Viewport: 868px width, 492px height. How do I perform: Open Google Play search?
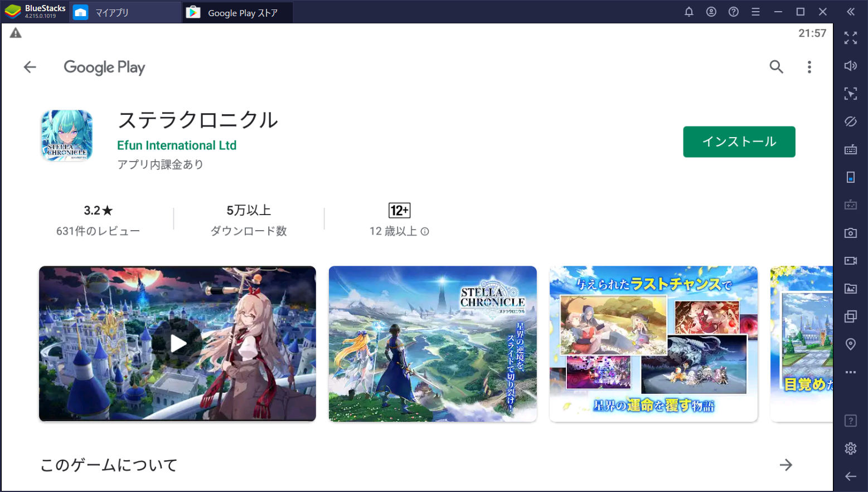[776, 67]
